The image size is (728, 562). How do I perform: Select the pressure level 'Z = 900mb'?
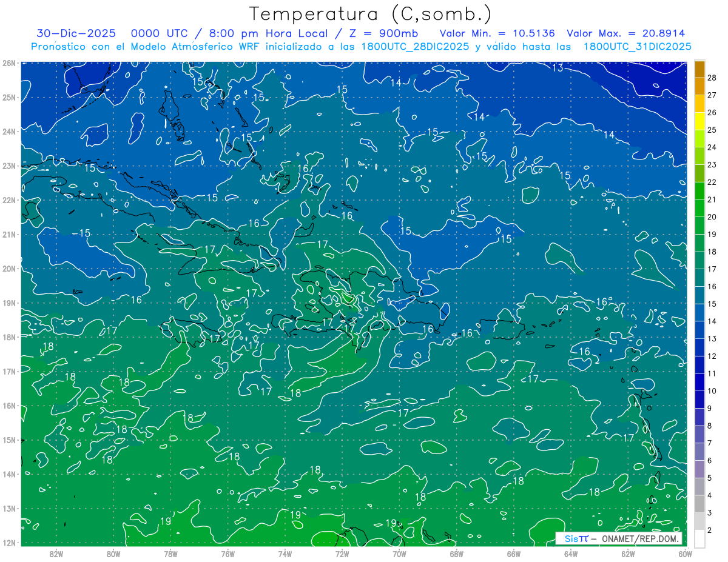point(381,33)
